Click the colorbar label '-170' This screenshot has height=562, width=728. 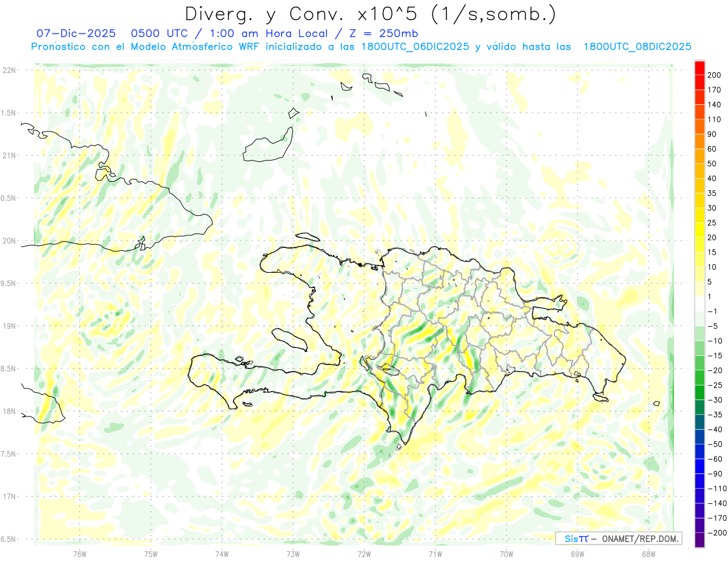pyautogui.click(x=717, y=518)
